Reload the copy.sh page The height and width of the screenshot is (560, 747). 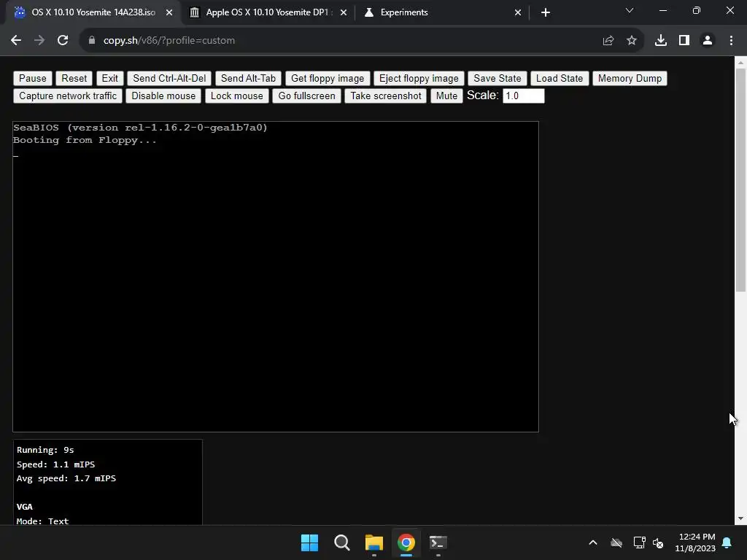[63, 41]
